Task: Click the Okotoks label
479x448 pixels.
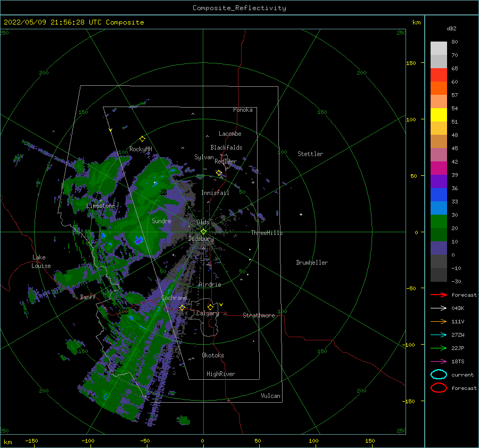Action: [213, 355]
